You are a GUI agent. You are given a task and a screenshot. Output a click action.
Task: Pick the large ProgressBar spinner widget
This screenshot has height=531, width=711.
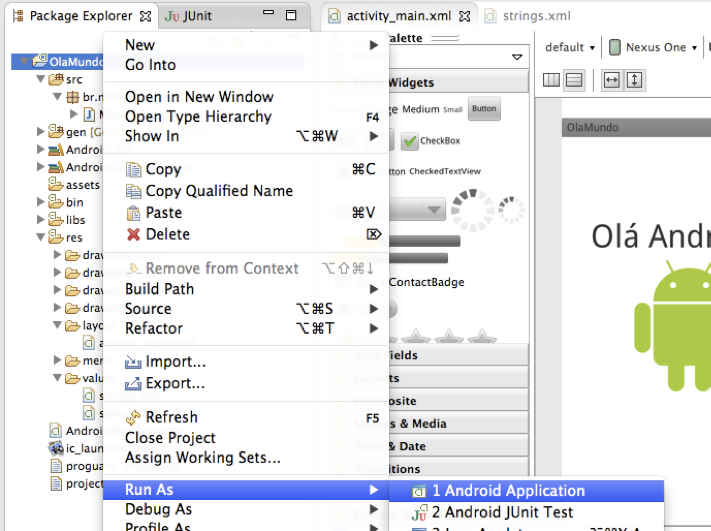coord(472,210)
